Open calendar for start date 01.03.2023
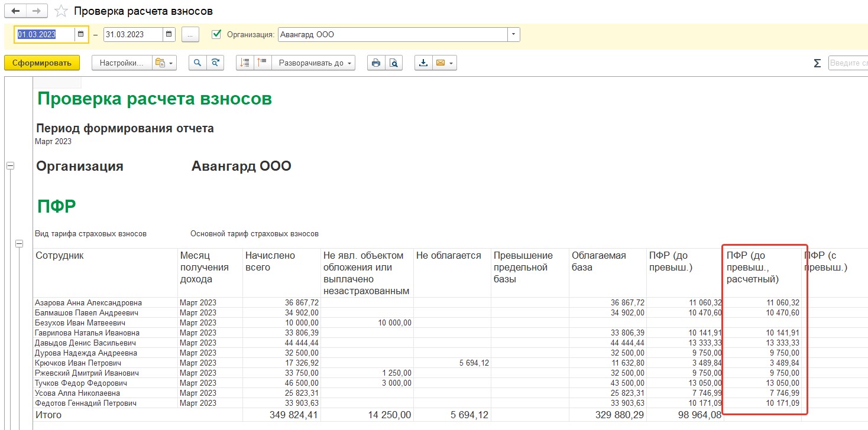 80,34
